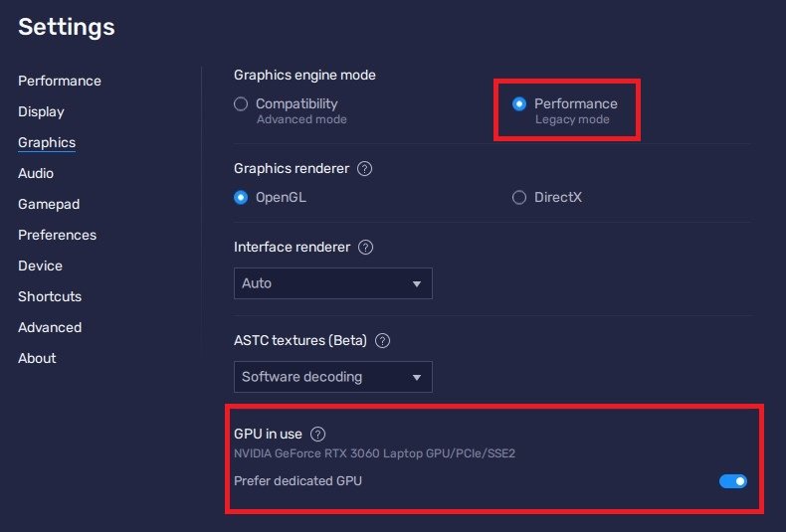
Task: Open the Advanced settings tab
Action: tap(50, 327)
